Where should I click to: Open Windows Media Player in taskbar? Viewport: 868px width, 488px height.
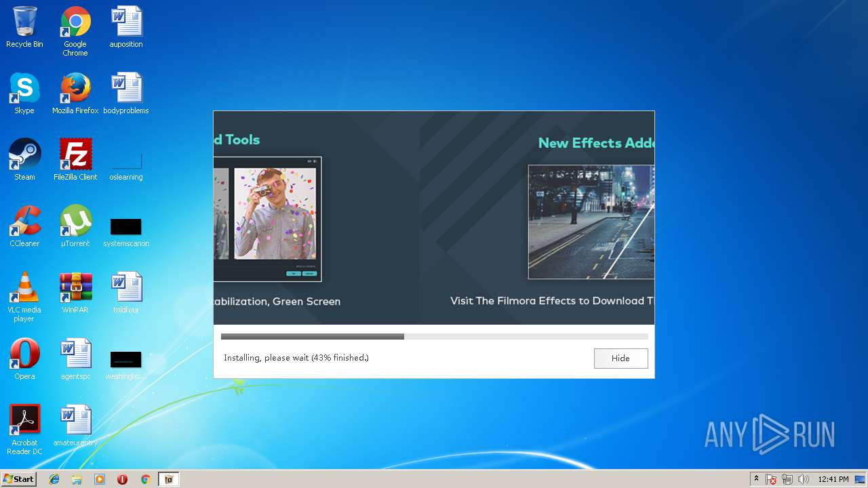[x=100, y=479]
